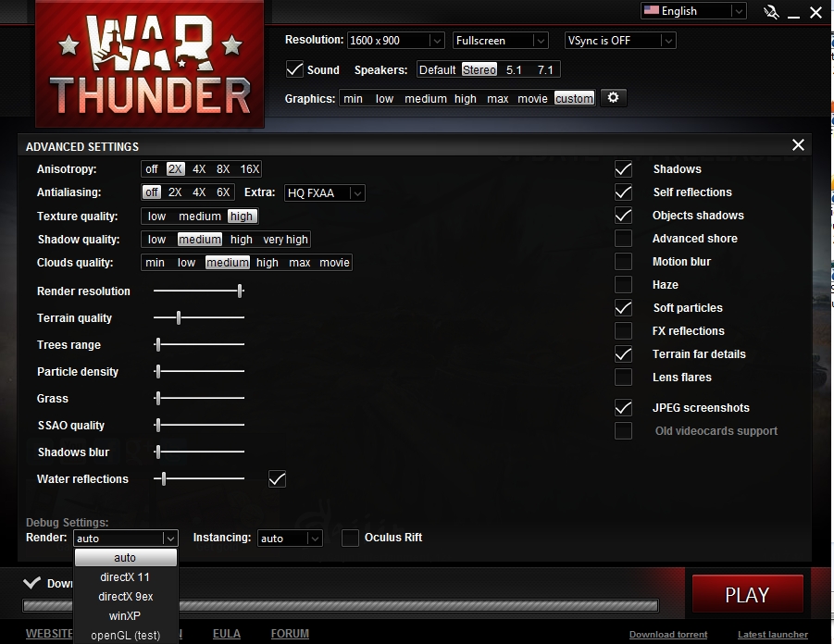Click the War Thunder logo

(x=149, y=64)
